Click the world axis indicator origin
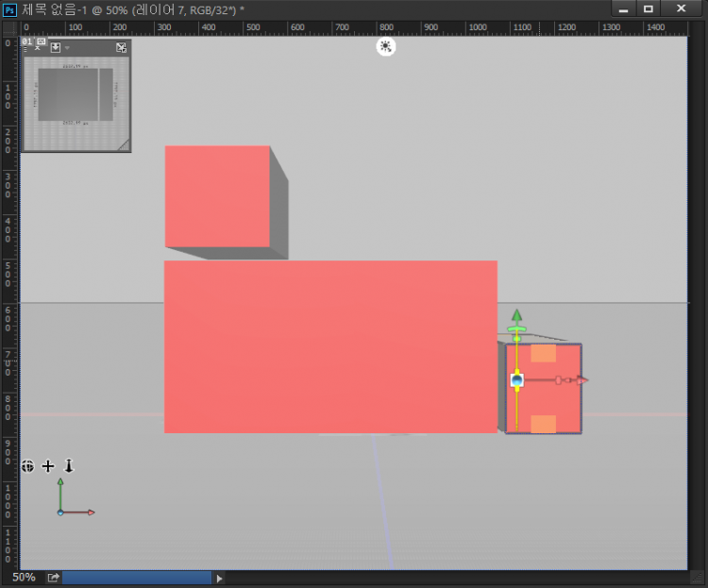This screenshot has height=588, width=708. click(x=60, y=512)
